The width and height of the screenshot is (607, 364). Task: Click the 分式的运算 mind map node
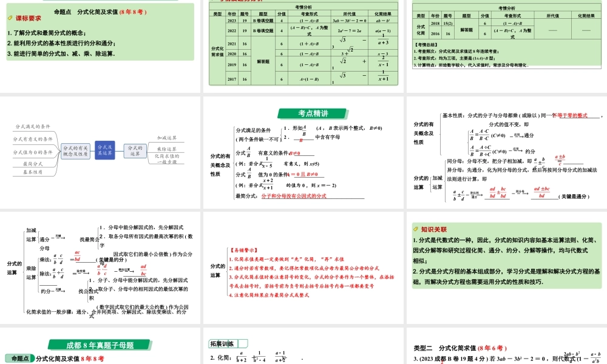point(134,150)
